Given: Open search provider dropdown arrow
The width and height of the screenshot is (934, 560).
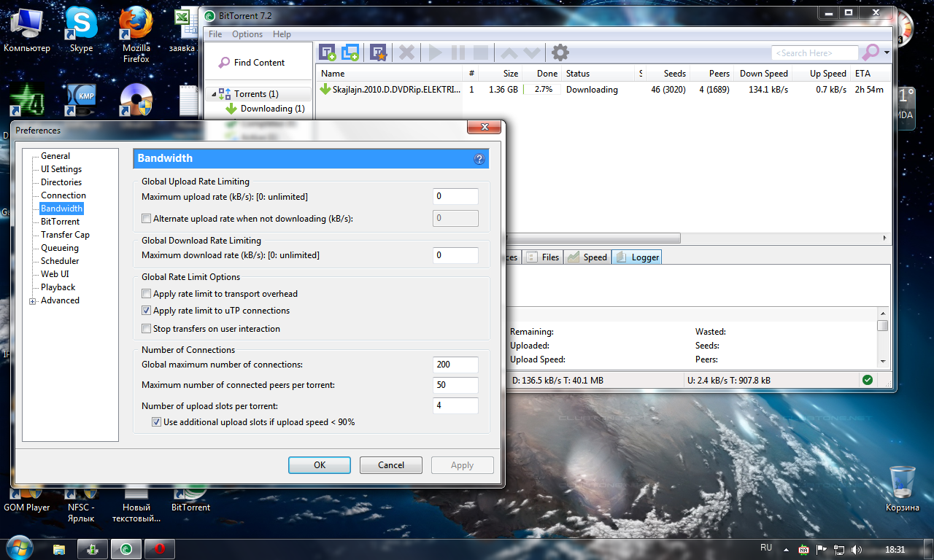Looking at the screenshot, I should click(887, 53).
